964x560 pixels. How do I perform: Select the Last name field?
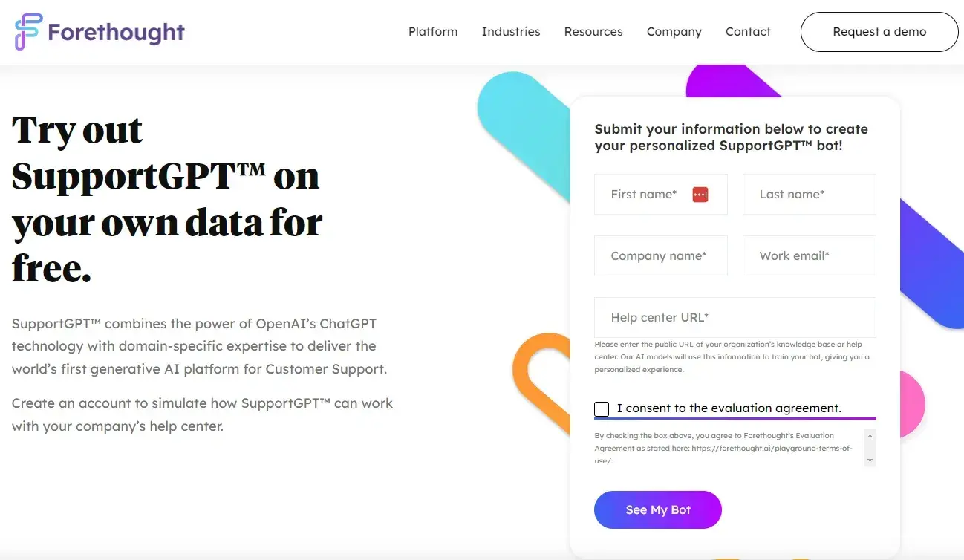(x=810, y=195)
